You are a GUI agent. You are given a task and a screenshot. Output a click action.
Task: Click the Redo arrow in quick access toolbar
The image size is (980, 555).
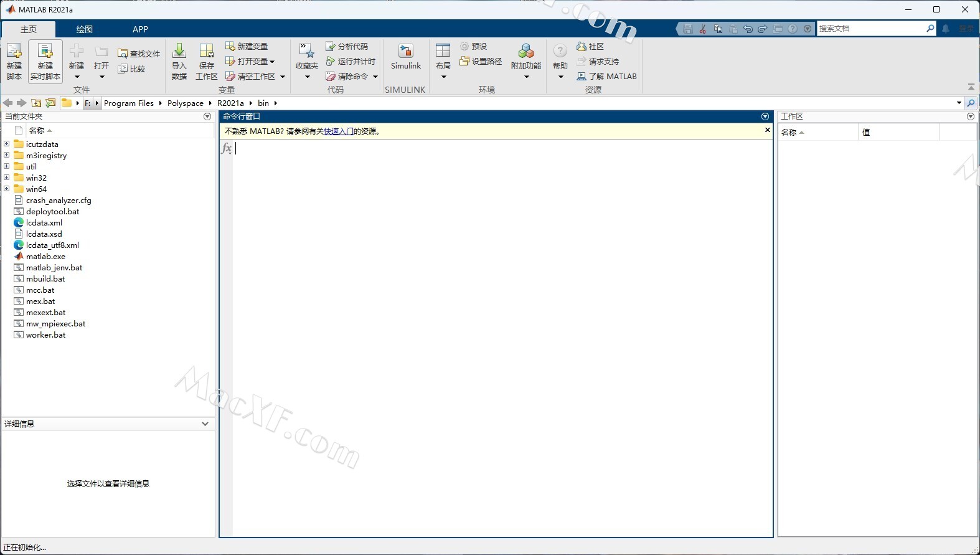pos(763,29)
